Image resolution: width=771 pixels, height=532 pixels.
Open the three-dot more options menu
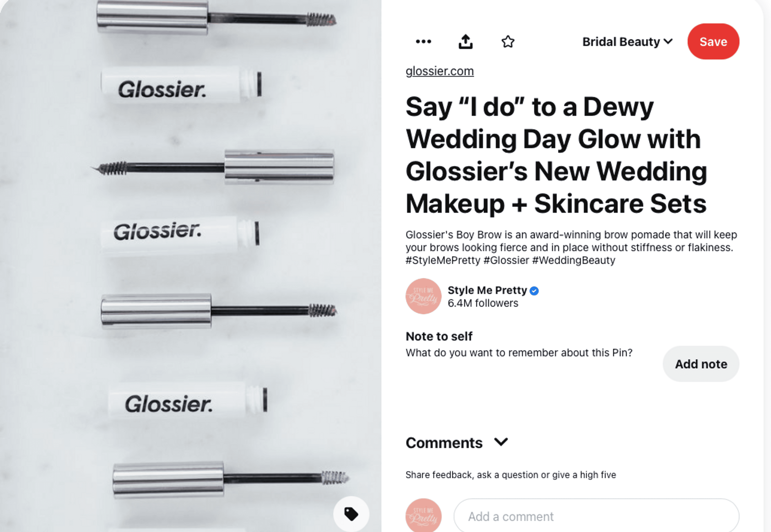tap(423, 42)
